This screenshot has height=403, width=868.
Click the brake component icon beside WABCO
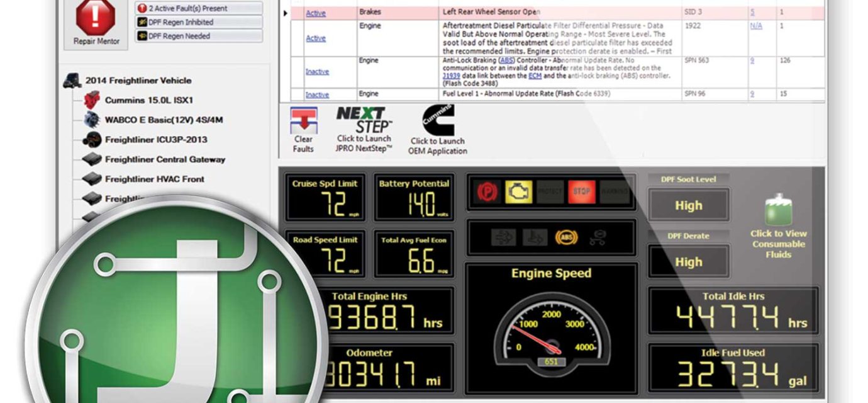(92, 120)
